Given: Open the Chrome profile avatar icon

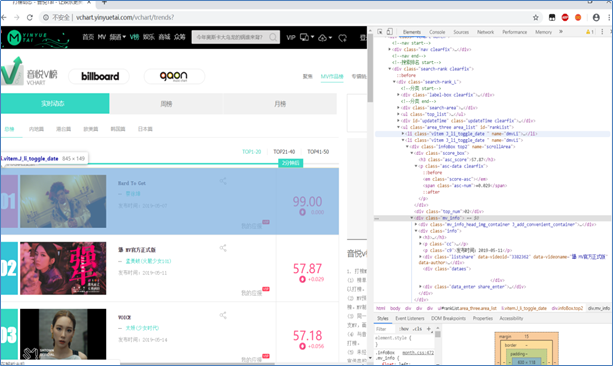Looking at the screenshot, I should [596, 17].
